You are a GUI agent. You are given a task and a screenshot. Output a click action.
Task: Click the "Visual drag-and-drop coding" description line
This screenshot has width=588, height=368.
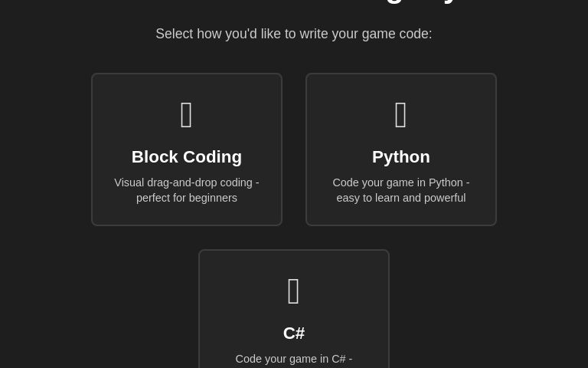click(186, 182)
